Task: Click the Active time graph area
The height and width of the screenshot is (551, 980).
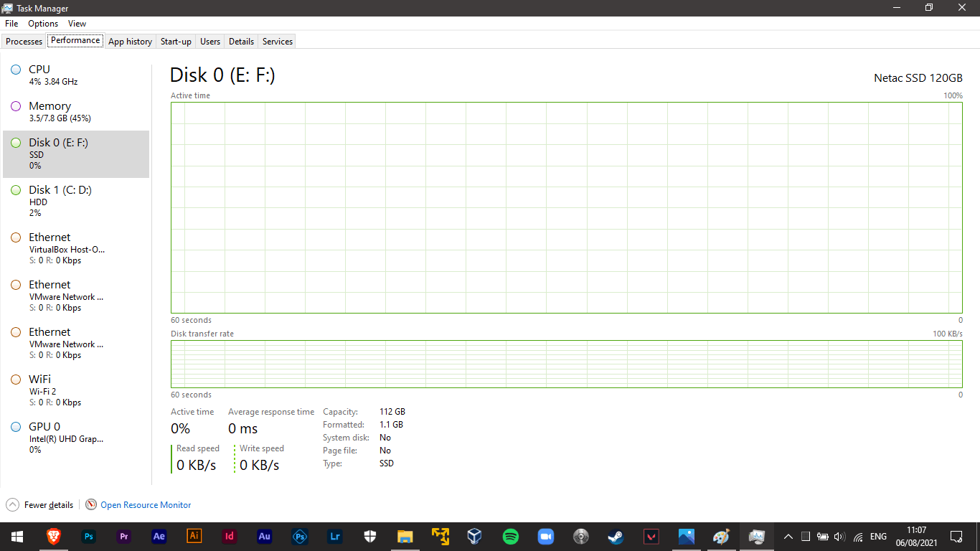Action: click(567, 207)
